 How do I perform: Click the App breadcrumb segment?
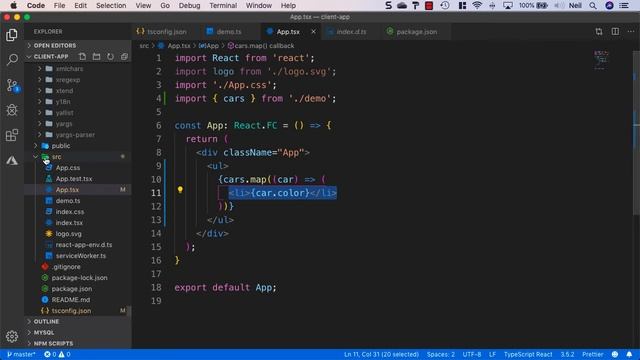(x=209, y=46)
